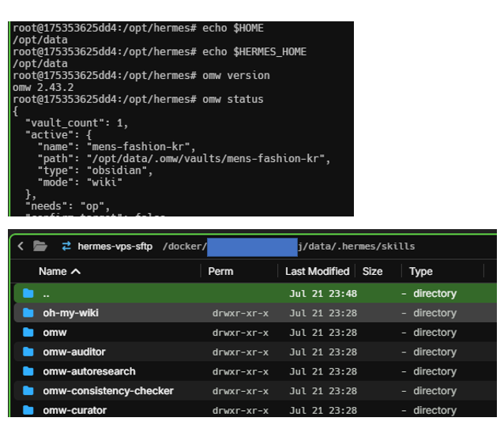Click the folder icon of parent '..' row

tap(28, 293)
